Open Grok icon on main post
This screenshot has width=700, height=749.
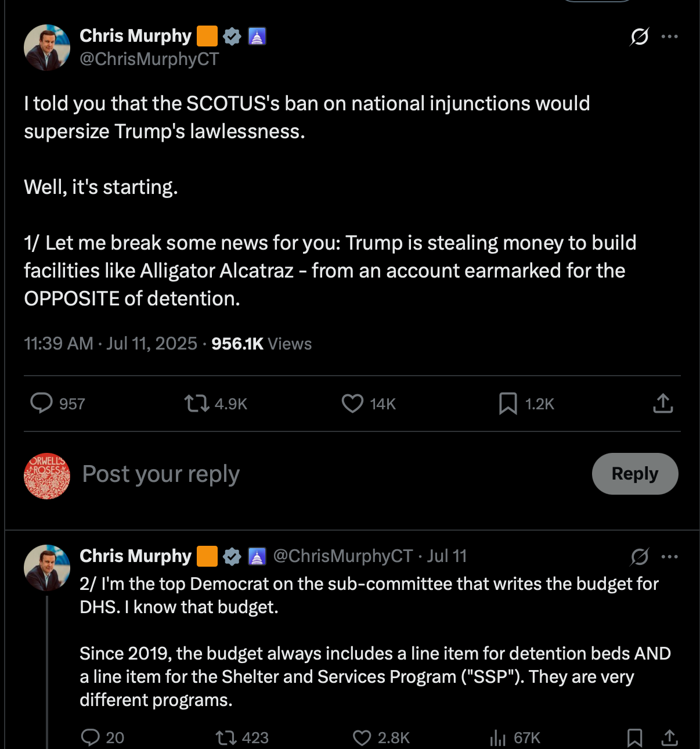tap(639, 37)
